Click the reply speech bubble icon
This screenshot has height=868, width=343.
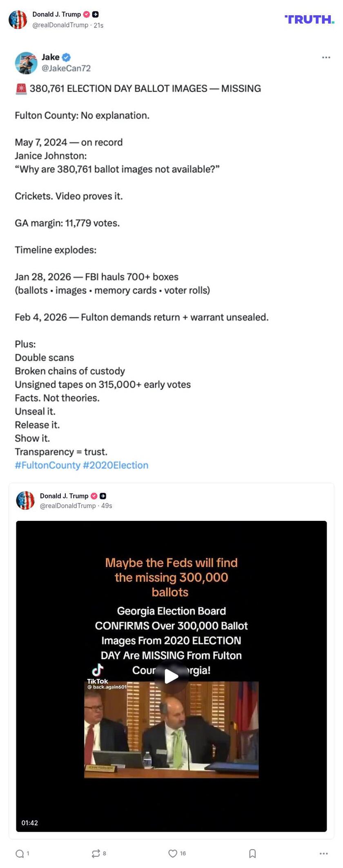tap(19, 853)
